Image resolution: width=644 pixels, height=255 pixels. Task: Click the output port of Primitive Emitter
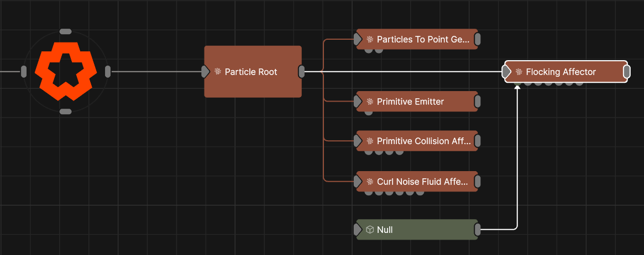coord(478,102)
